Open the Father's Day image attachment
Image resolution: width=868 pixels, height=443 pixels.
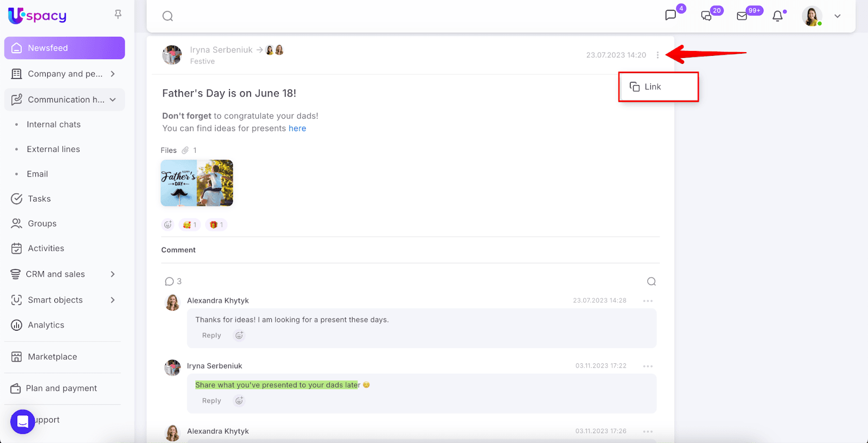[x=197, y=183]
